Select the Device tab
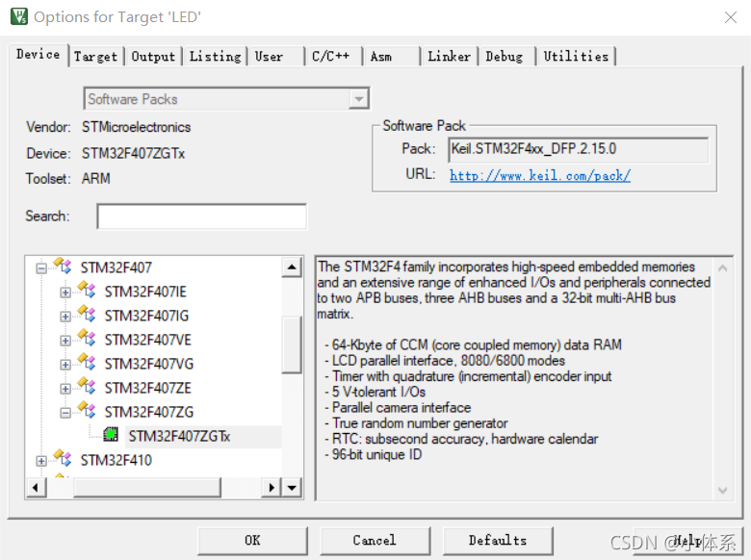The width and height of the screenshot is (751, 560). [39, 55]
